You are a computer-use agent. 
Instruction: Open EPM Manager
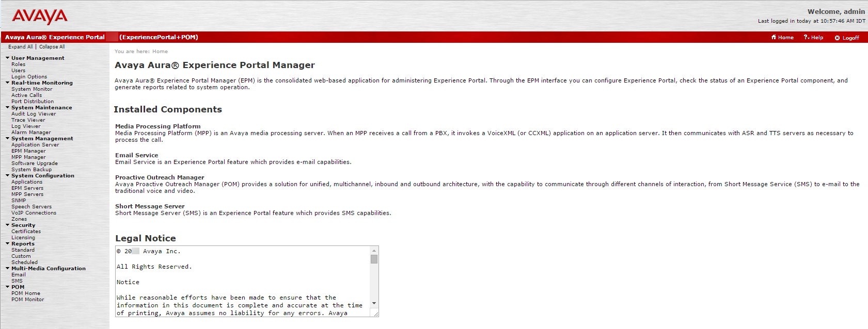[x=29, y=151]
